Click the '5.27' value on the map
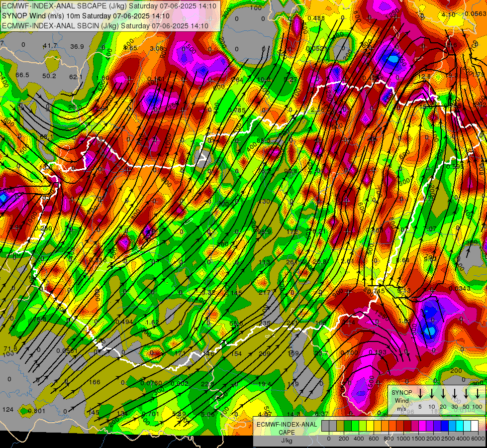The image size is (487, 448). tap(291, 79)
